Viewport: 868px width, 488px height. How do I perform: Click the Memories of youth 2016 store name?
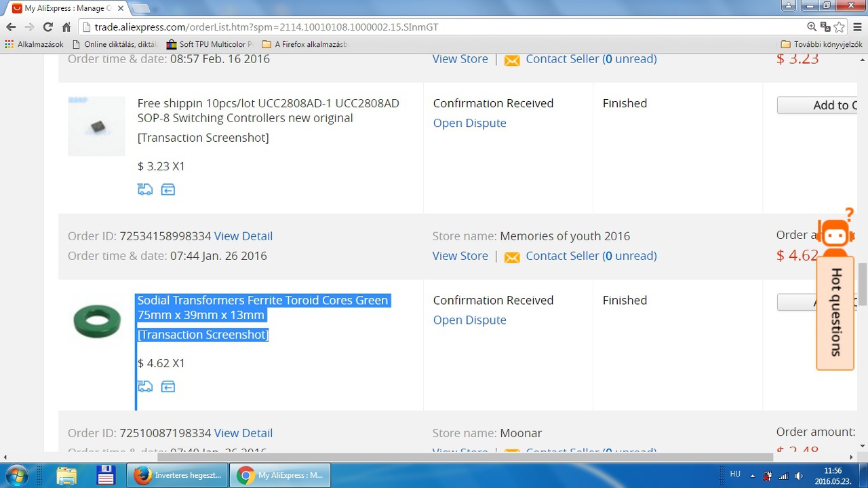[565, 236]
